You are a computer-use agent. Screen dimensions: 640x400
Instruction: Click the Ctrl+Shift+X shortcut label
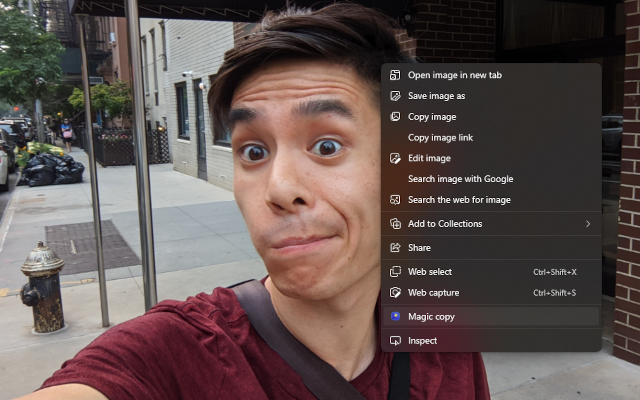[554, 272]
